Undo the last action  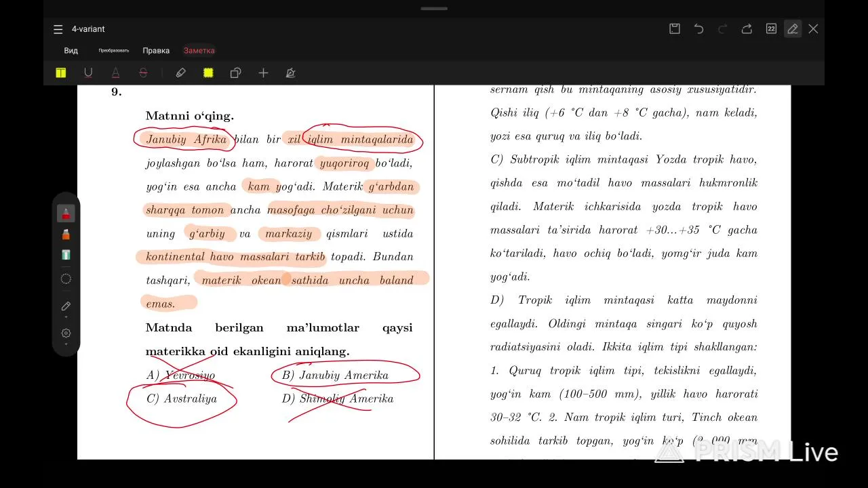pos(698,28)
